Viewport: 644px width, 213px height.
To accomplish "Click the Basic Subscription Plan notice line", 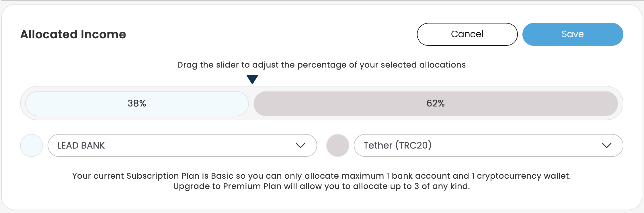I will click(x=321, y=176).
